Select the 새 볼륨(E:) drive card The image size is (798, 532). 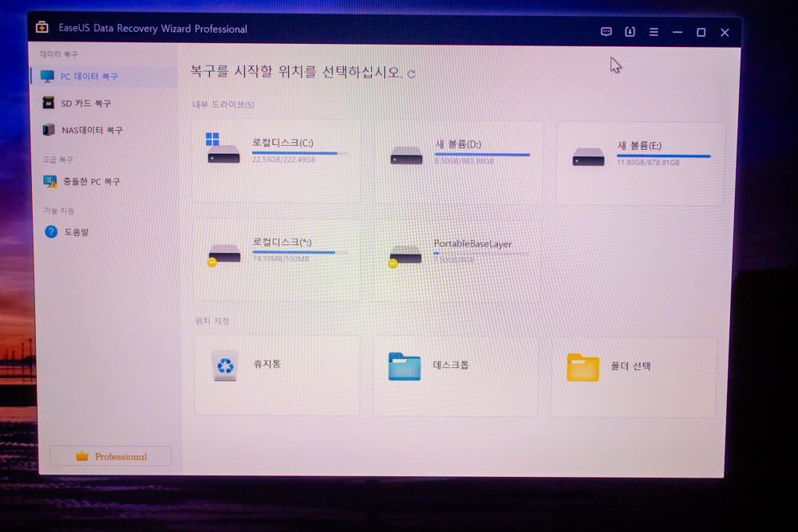tap(640, 164)
